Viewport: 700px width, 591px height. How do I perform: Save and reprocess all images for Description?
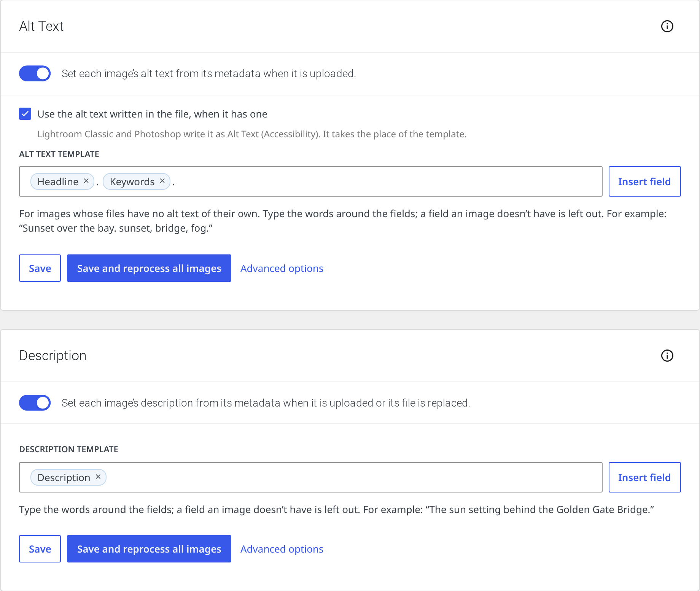click(x=149, y=549)
